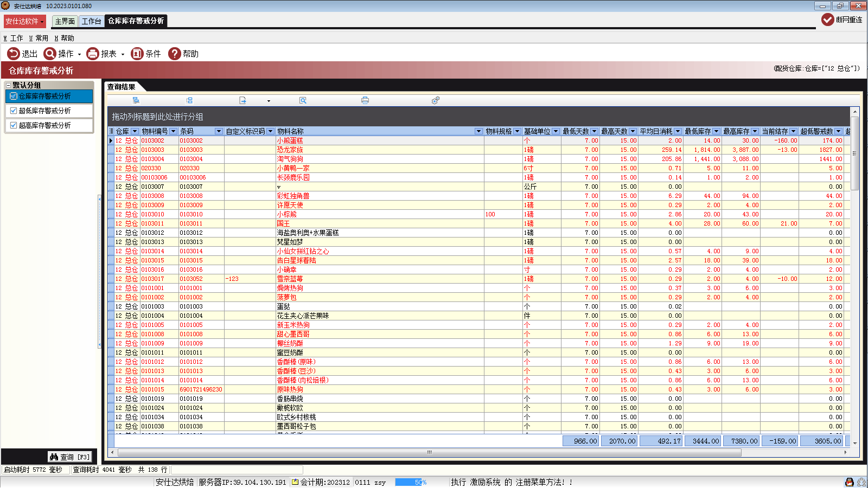Screen dimensions: 868x488
Task: Toggle the 超低库存警戒分析 checkbox
Action: [x=14, y=111]
